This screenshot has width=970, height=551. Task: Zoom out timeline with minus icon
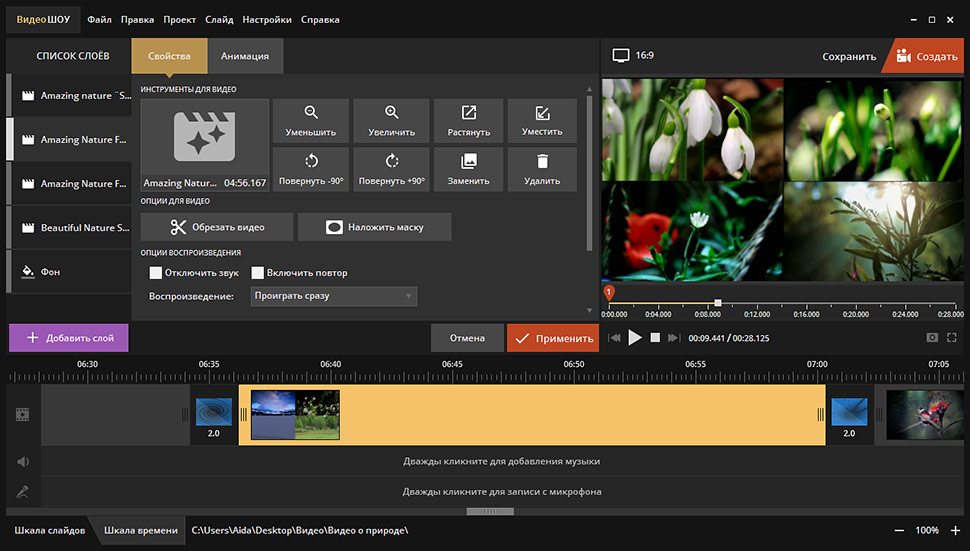click(899, 531)
